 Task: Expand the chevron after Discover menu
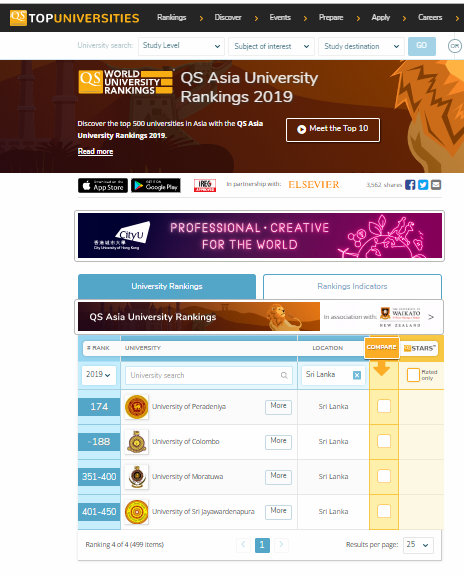tap(256, 18)
